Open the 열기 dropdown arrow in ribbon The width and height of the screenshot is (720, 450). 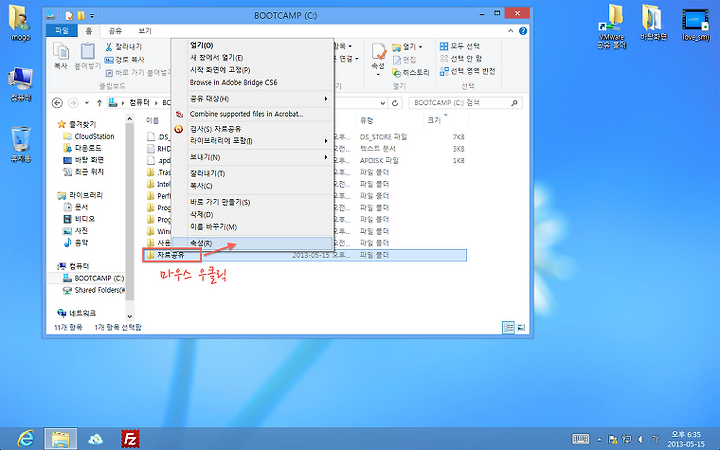tap(421, 47)
